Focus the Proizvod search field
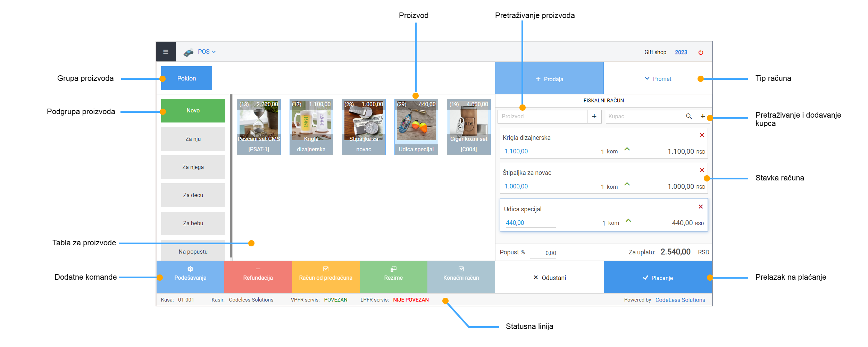Viewport: 868px width, 347px height. coord(542,116)
